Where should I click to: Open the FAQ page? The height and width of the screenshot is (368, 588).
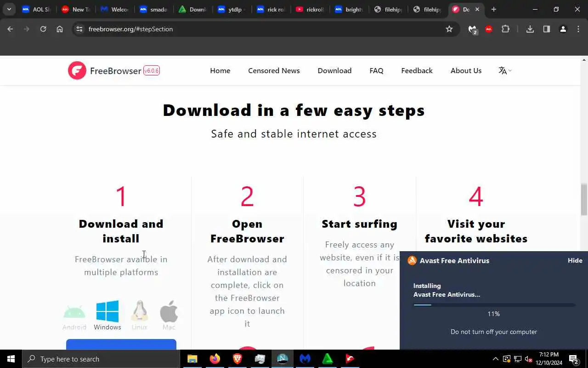(x=376, y=70)
